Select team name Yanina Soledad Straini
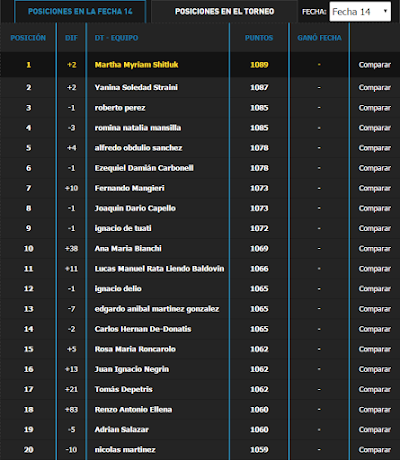The width and height of the screenshot is (400, 460). 136,87
